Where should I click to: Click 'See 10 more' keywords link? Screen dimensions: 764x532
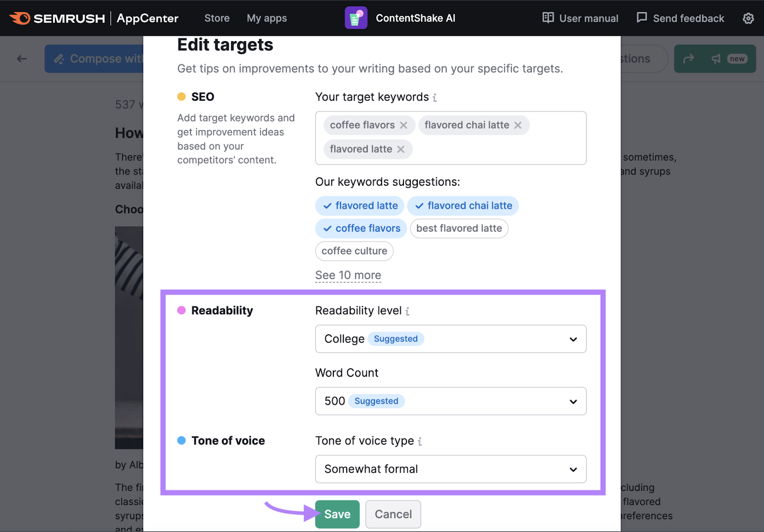point(348,276)
